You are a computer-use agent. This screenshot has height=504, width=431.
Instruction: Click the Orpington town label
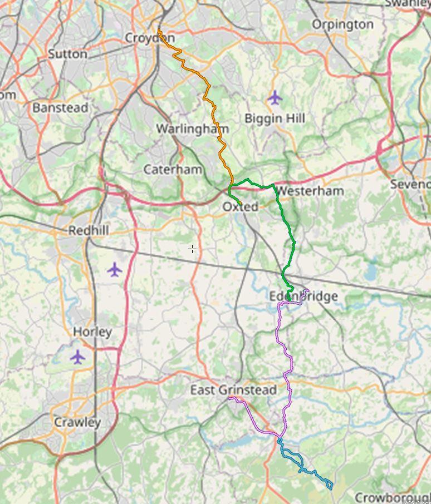pyautogui.click(x=342, y=24)
